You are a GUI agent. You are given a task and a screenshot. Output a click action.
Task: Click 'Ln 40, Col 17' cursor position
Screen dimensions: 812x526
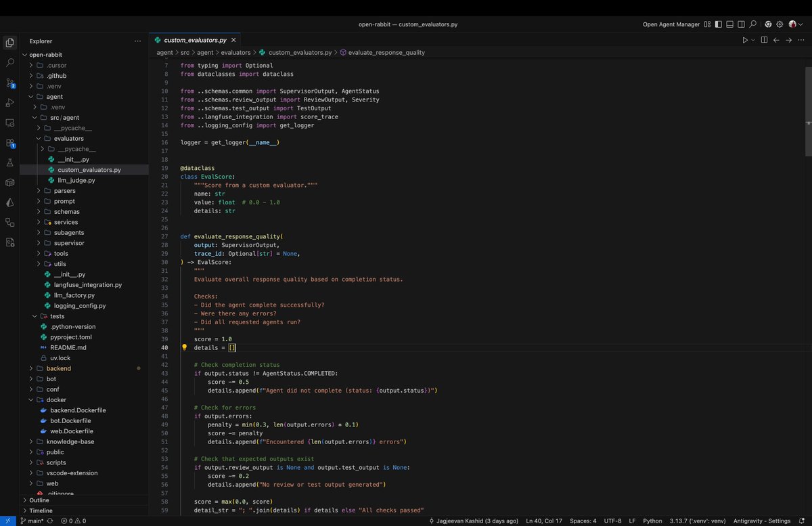(544, 521)
